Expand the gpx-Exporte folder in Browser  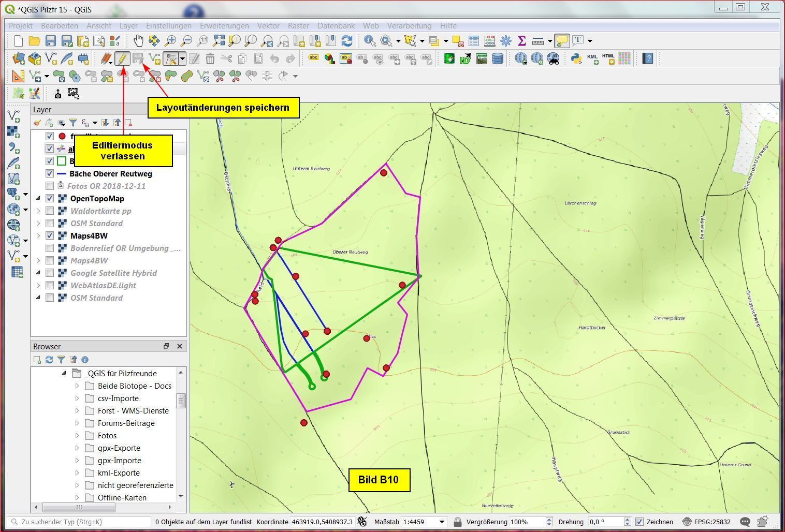coord(77,448)
